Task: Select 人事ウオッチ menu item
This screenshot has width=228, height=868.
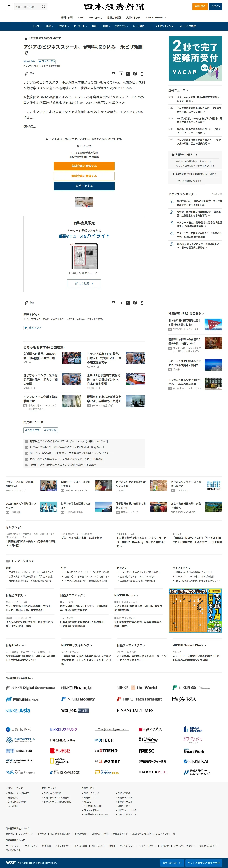Action: click(x=133, y=18)
